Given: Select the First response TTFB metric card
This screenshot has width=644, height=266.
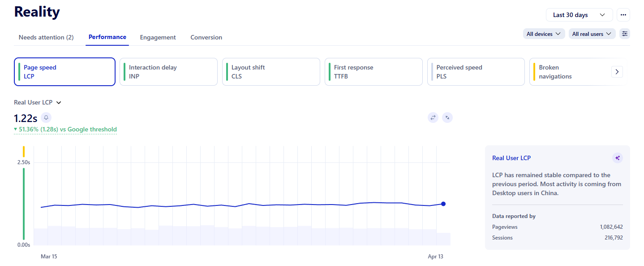Looking at the screenshot, I should tap(374, 71).
